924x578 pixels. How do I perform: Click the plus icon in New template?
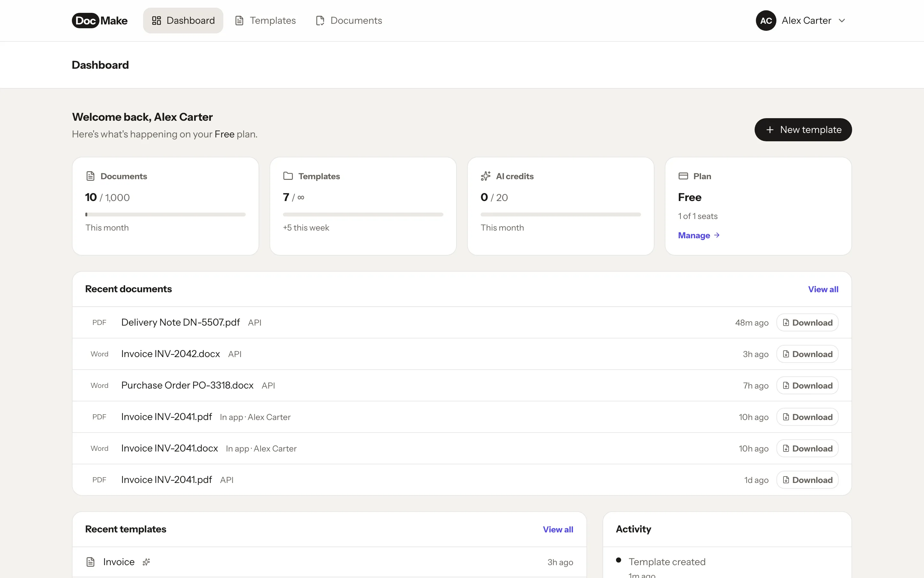pos(770,130)
